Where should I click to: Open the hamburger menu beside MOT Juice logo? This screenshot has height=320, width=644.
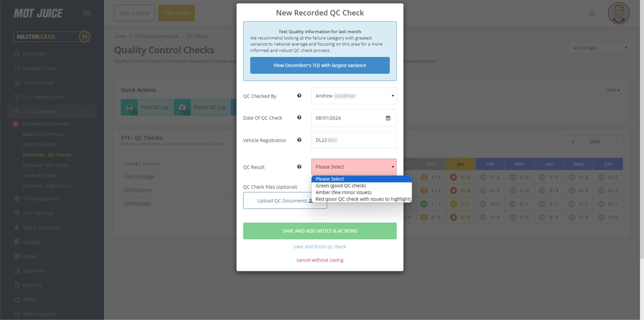click(x=86, y=13)
